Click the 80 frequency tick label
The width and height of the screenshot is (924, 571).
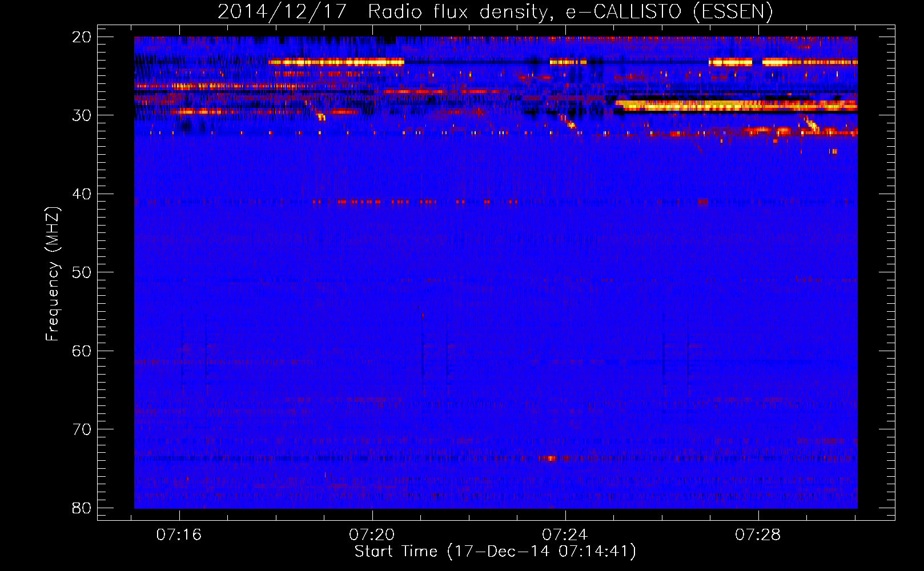pyautogui.click(x=82, y=508)
